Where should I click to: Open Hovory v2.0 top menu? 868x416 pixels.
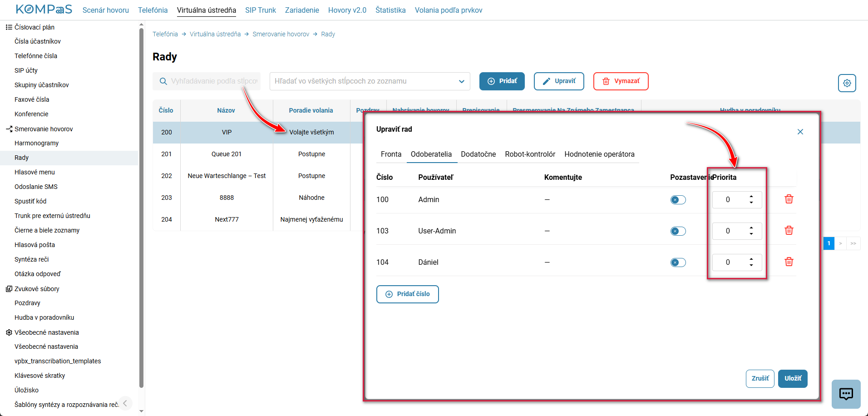(347, 10)
